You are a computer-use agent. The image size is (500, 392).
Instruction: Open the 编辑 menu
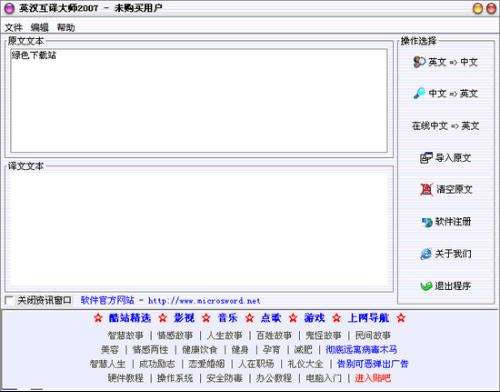(x=40, y=27)
